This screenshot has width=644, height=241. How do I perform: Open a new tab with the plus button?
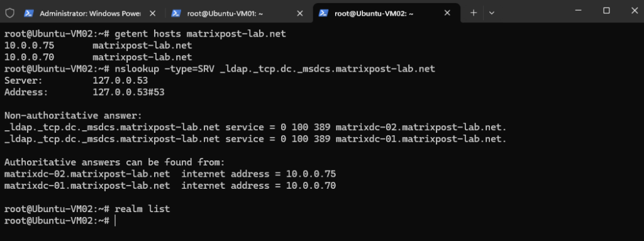pyautogui.click(x=474, y=13)
